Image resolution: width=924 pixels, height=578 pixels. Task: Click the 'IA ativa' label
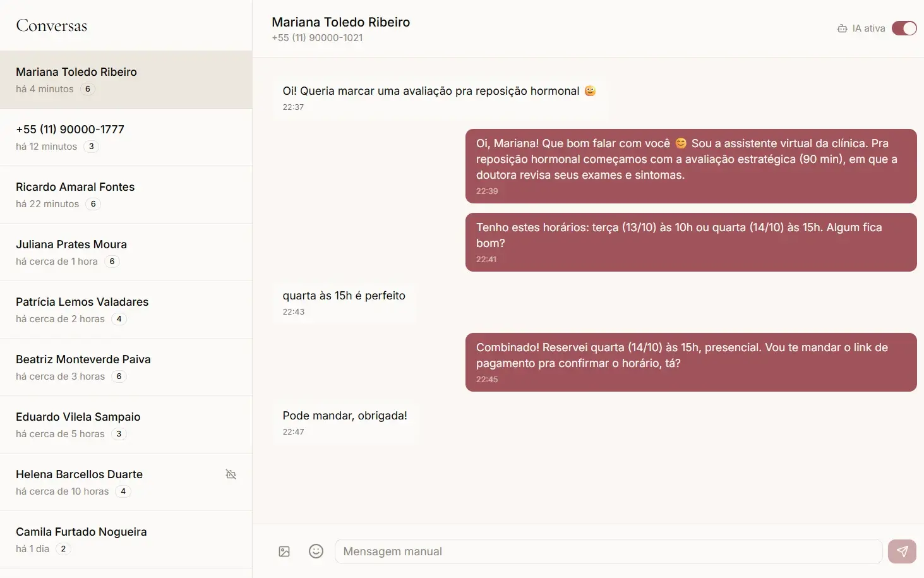tap(868, 28)
